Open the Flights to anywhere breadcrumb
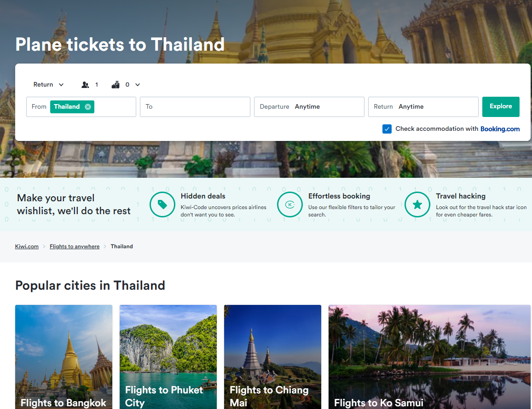Viewport: 532px width, 409px height. pyautogui.click(x=75, y=246)
